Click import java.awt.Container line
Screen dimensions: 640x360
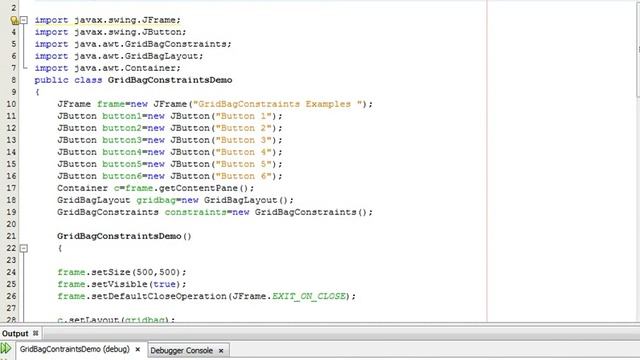coord(107,68)
